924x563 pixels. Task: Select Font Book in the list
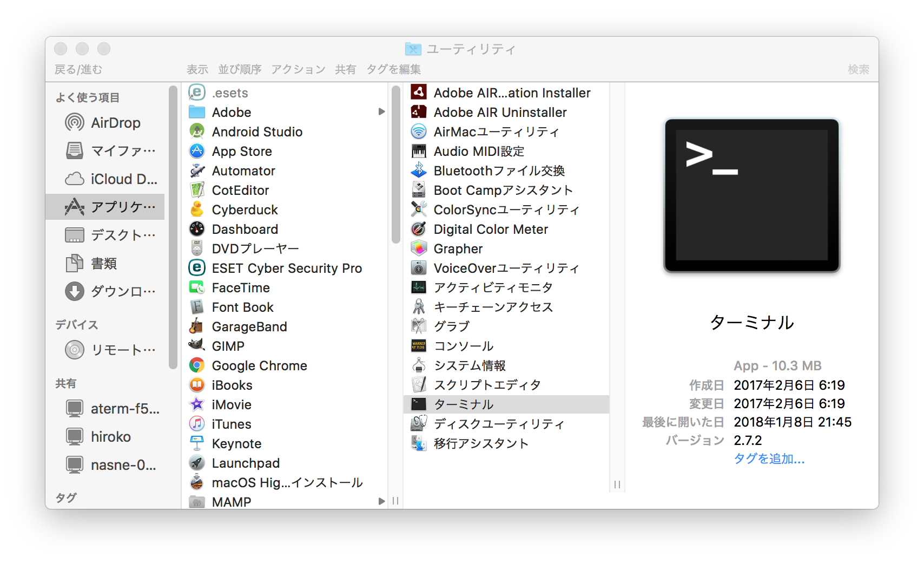tap(285, 307)
